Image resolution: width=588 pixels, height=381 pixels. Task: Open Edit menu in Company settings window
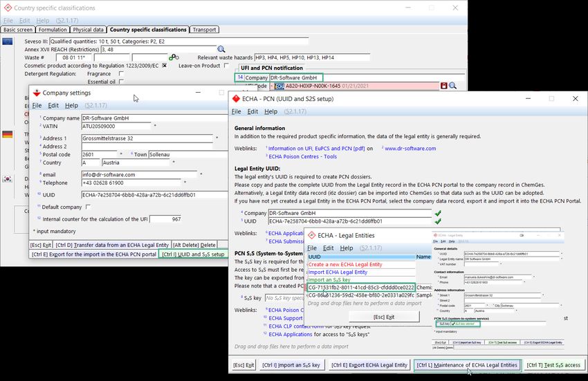[53, 105]
